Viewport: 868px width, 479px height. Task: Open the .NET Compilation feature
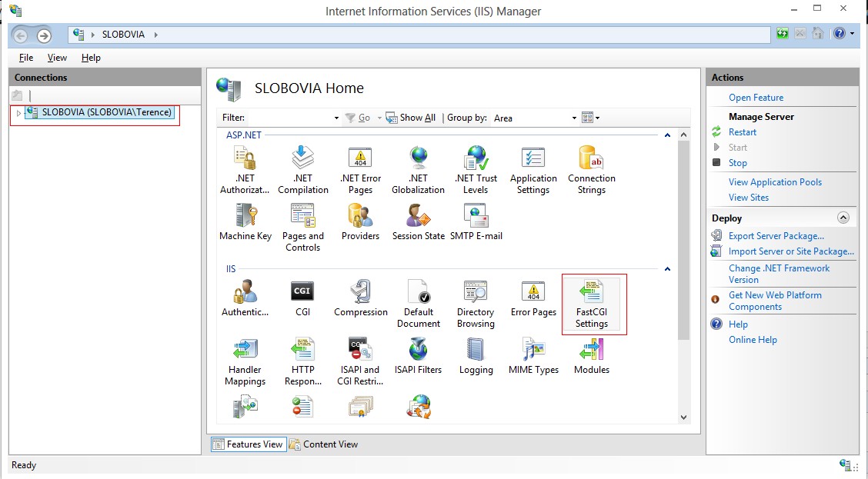pos(303,171)
